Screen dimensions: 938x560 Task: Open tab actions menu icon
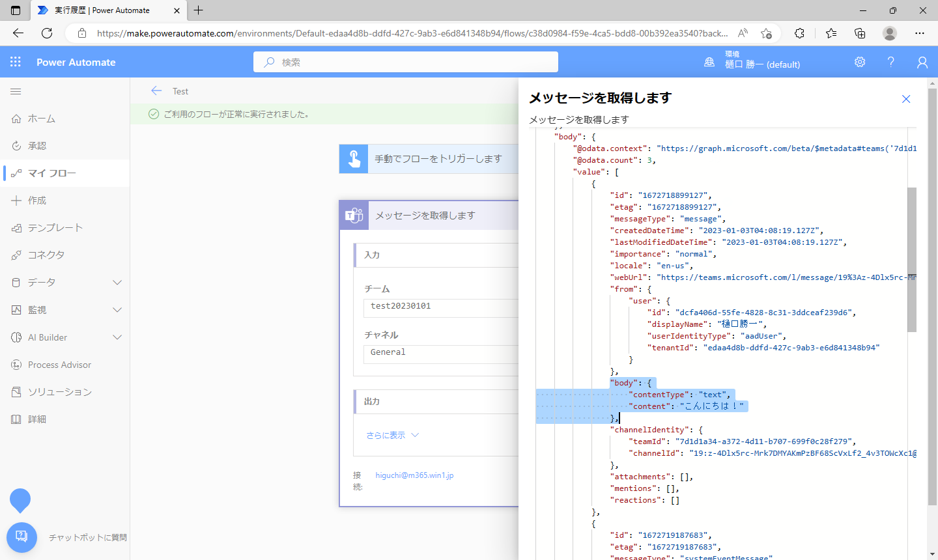[x=16, y=10]
